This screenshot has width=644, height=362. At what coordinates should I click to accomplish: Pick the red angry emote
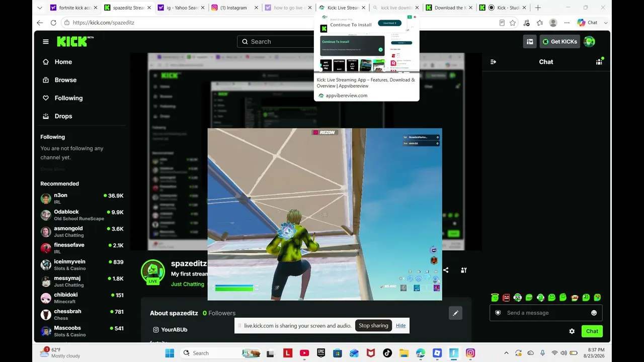(x=506, y=298)
